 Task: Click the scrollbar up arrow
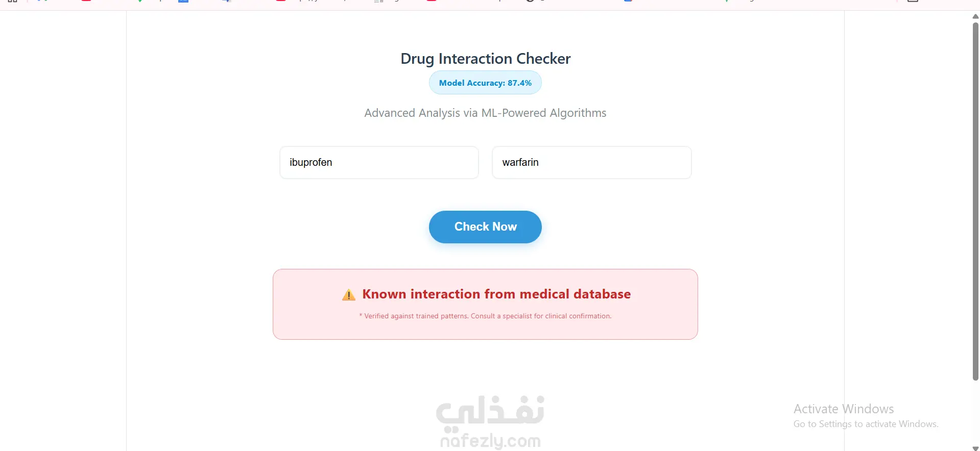(x=975, y=16)
